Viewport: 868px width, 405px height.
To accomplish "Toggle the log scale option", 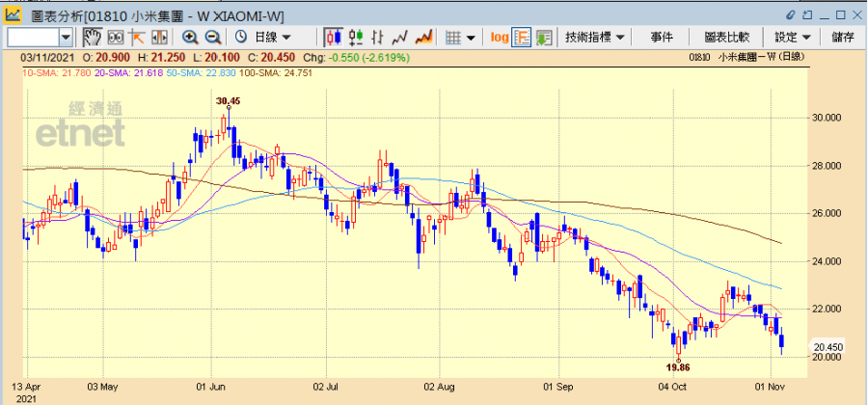I will (499, 37).
